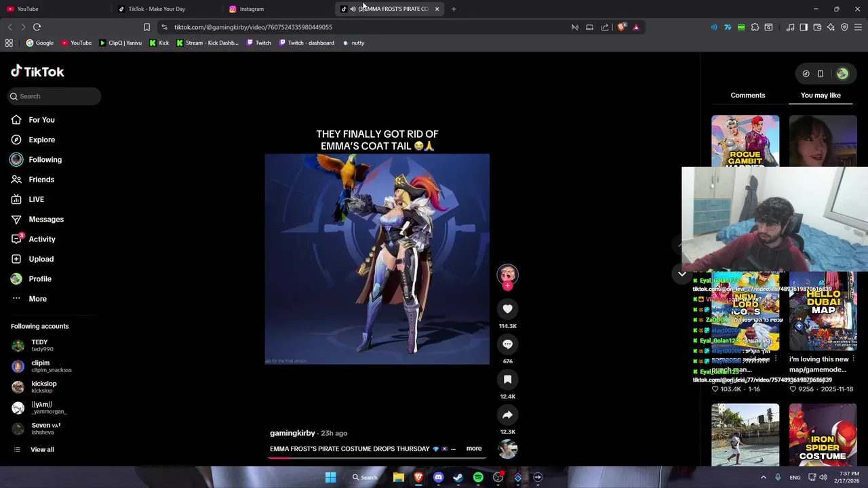Screen dimensions: 868x488
Task: Bookmark this page in address bar
Action: coord(146,27)
